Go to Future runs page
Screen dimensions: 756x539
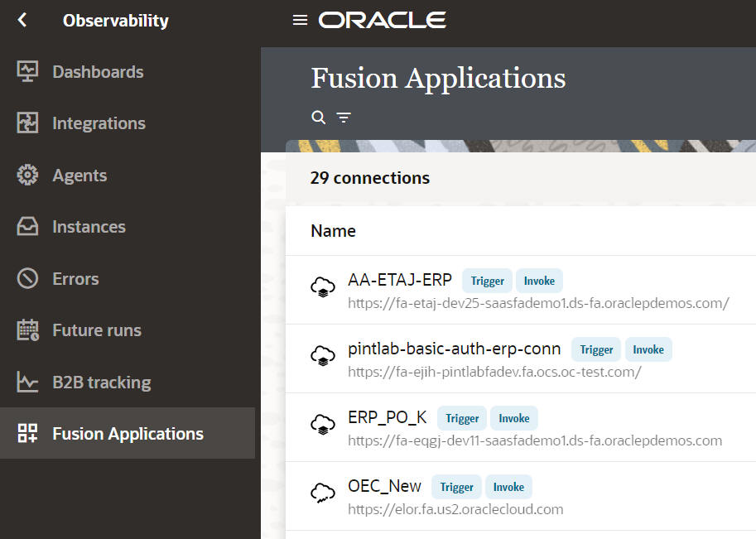pyautogui.click(x=97, y=330)
